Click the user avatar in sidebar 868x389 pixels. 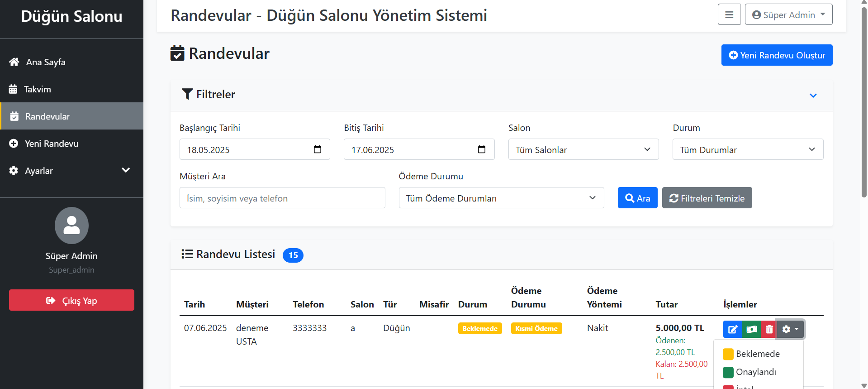point(71,225)
